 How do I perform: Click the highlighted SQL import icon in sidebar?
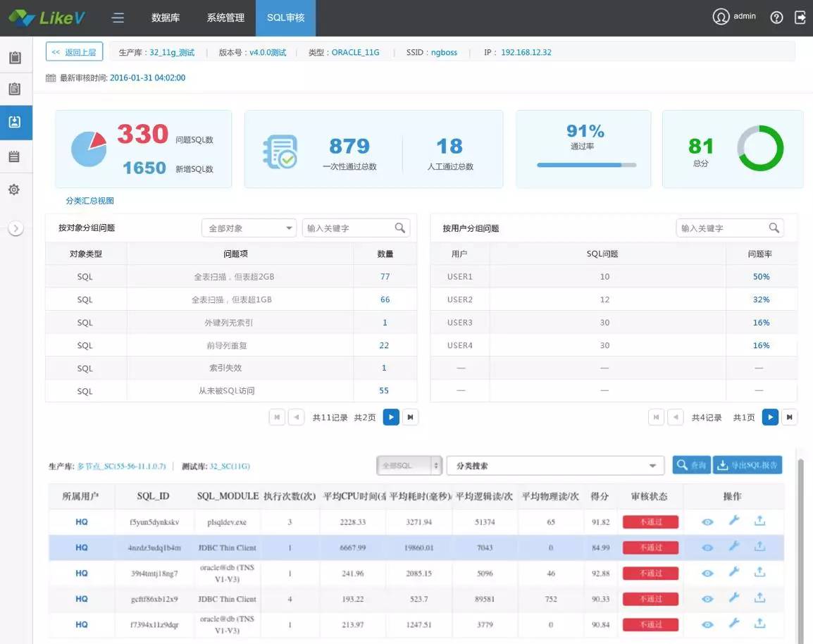click(x=15, y=121)
